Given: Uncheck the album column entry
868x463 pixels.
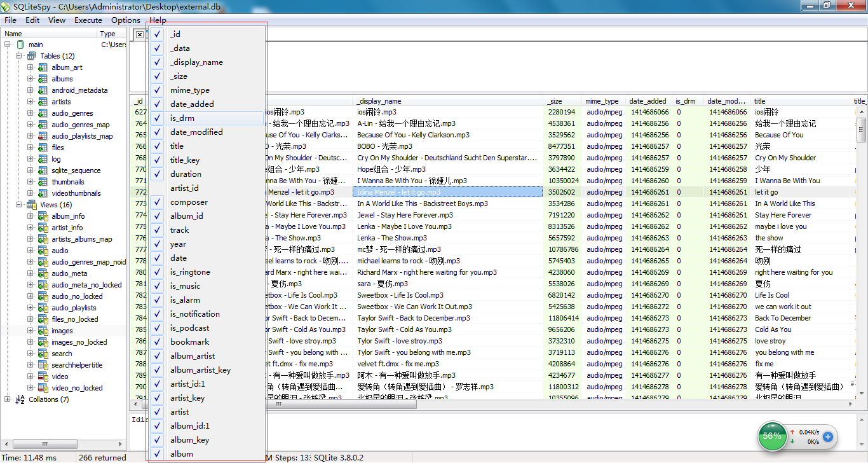Looking at the screenshot, I should (157, 454).
